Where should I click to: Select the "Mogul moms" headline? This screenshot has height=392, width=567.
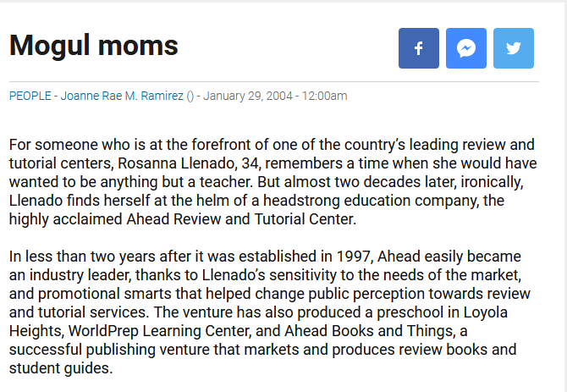click(94, 46)
